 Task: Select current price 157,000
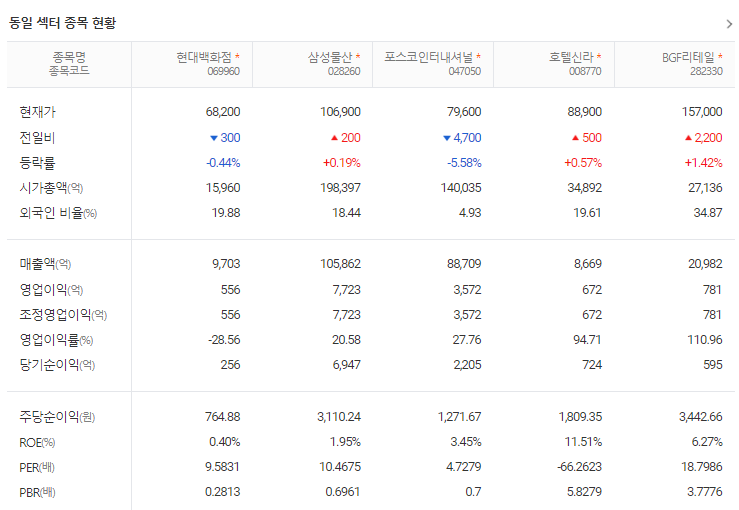[702, 112]
